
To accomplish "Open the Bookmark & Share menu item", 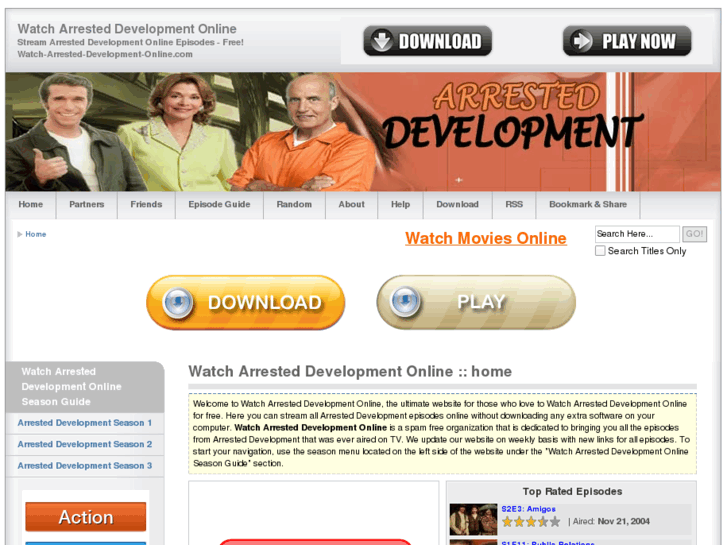I will pyautogui.click(x=588, y=205).
